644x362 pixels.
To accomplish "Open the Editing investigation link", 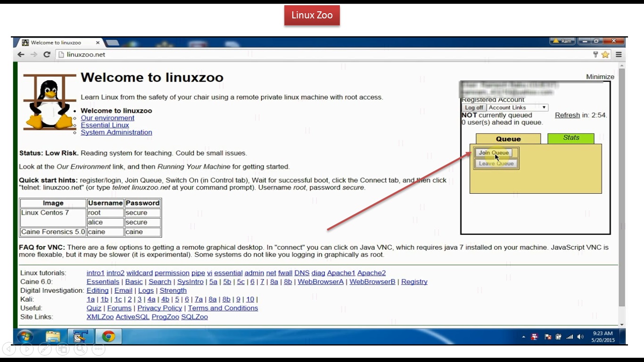I will click(98, 290).
